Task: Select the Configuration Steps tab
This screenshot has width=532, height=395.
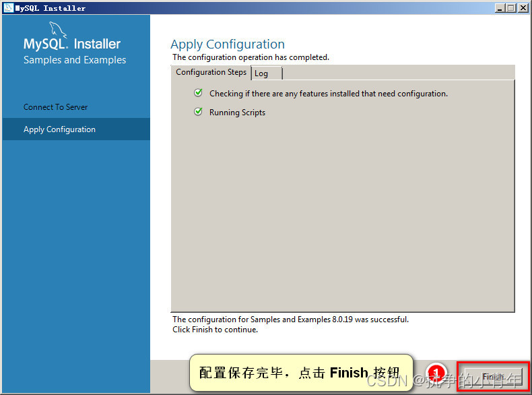Action: [211, 72]
